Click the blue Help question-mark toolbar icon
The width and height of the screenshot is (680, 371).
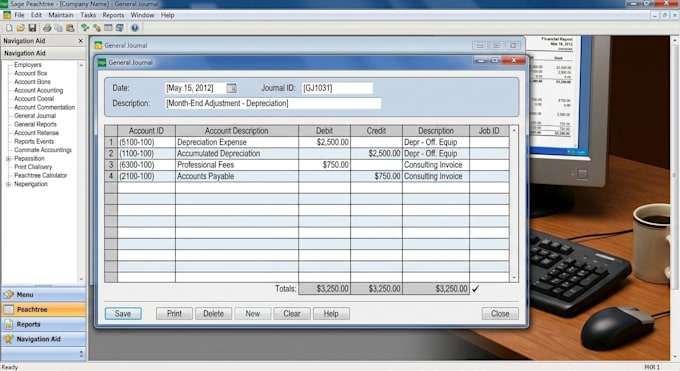pos(135,28)
